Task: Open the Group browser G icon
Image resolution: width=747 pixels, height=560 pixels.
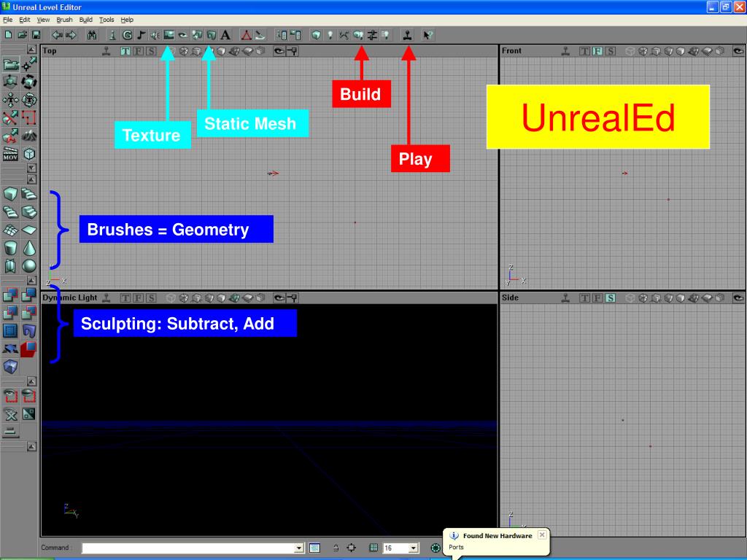Action: (x=127, y=35)
